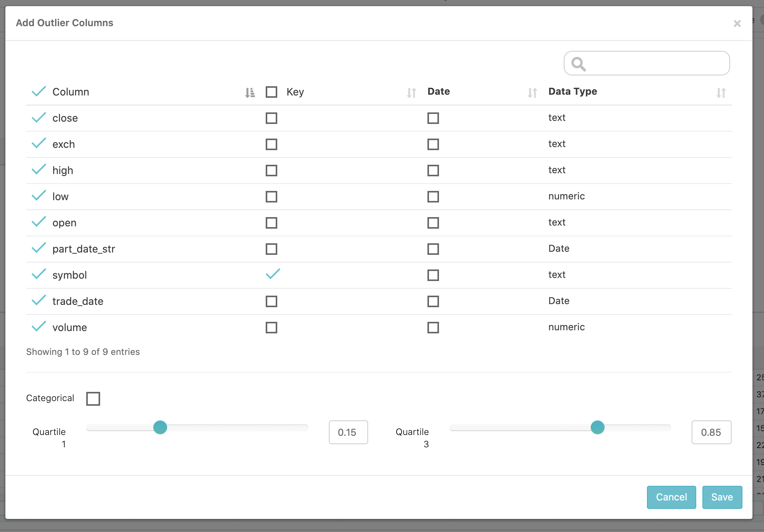Sort by the Key column arrows
The height and width of the screenshot is (532, 764).
(411, 93)
